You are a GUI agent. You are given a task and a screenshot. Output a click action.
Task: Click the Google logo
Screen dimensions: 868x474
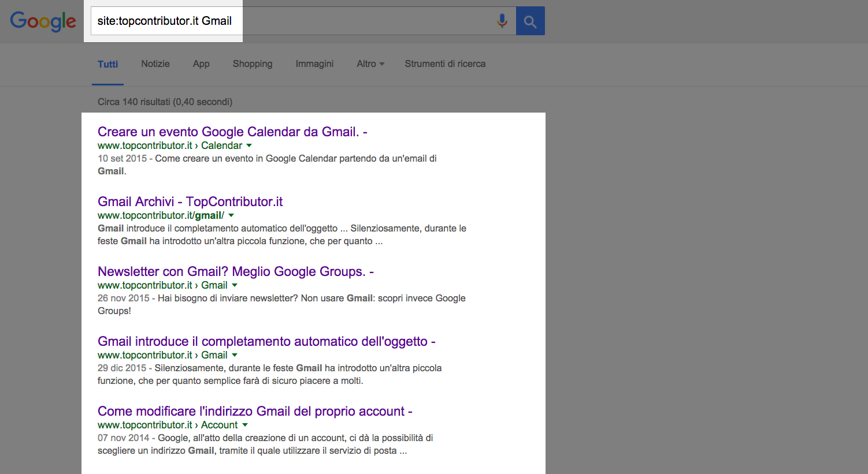[43, 21]
